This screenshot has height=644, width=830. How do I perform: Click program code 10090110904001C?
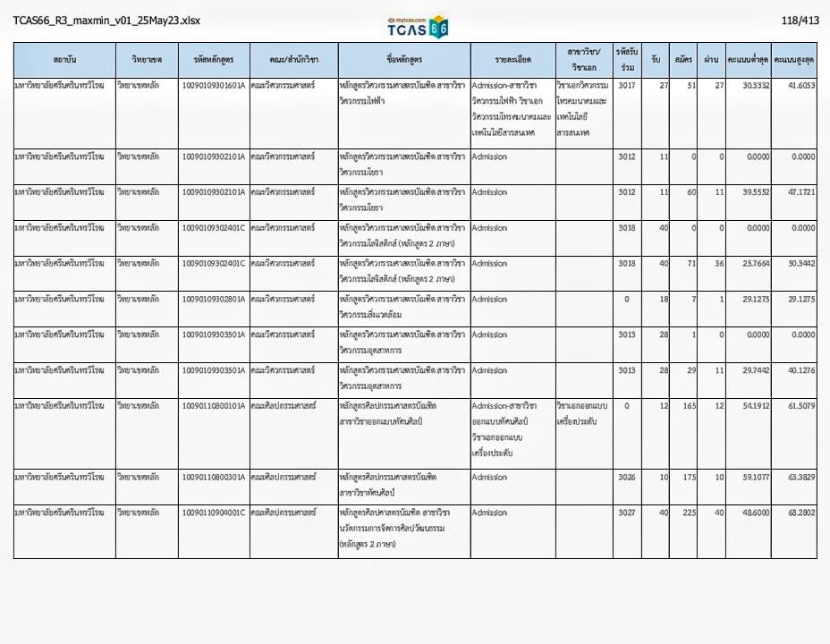[213, 513]
